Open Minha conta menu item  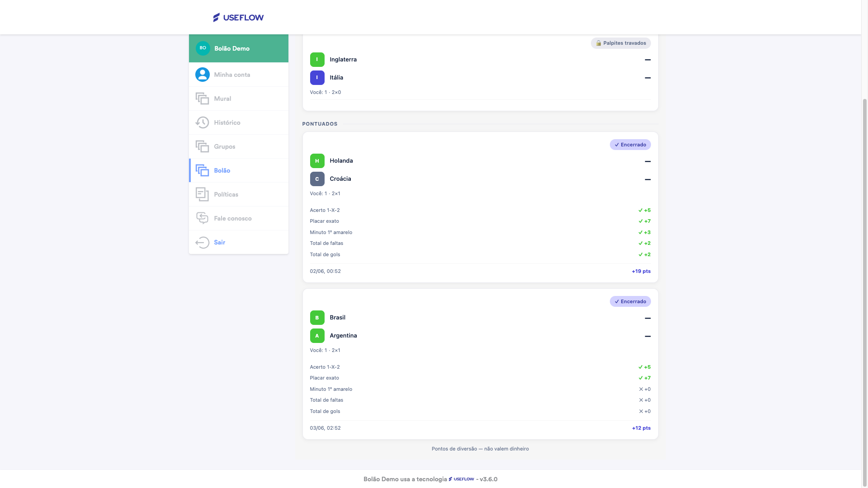click(239, 75)
